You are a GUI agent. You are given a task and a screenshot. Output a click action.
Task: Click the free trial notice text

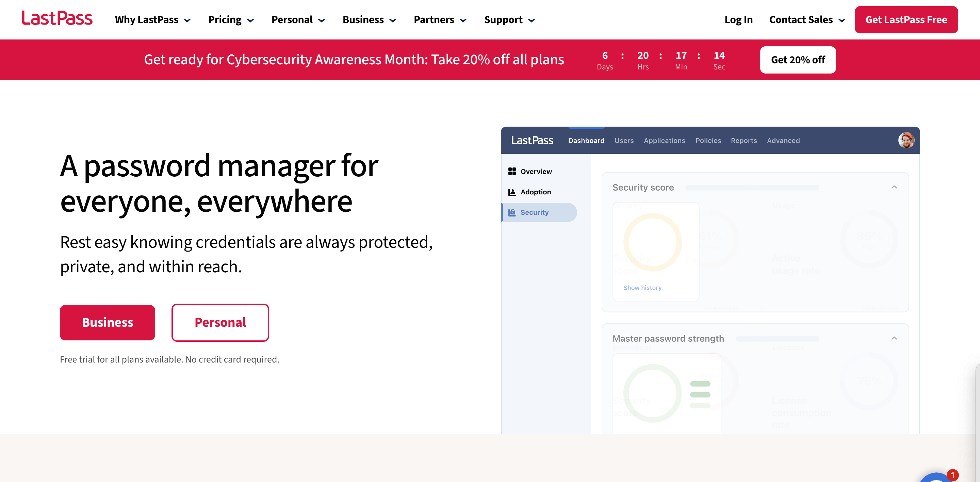click(170, 359)
